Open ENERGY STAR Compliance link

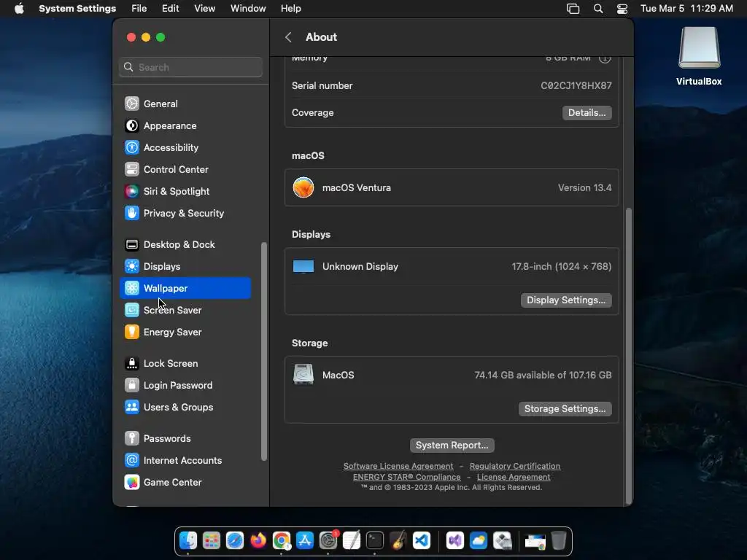(x=407, y=477)
